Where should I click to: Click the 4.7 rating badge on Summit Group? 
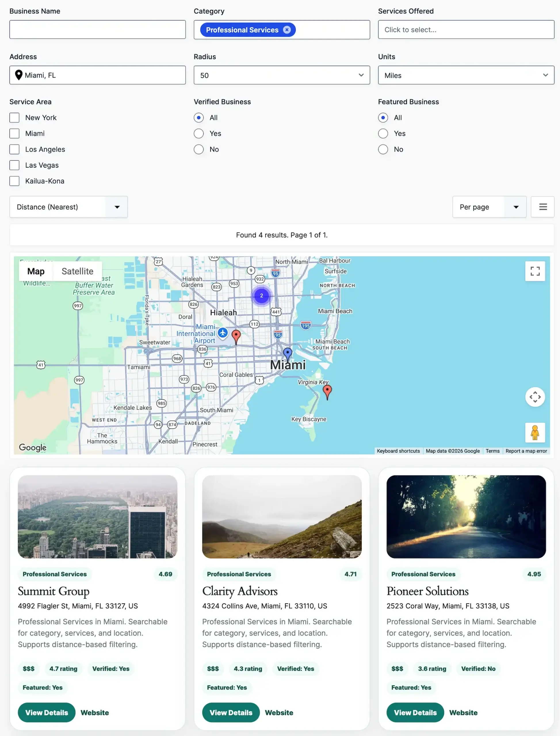[63, 668]
